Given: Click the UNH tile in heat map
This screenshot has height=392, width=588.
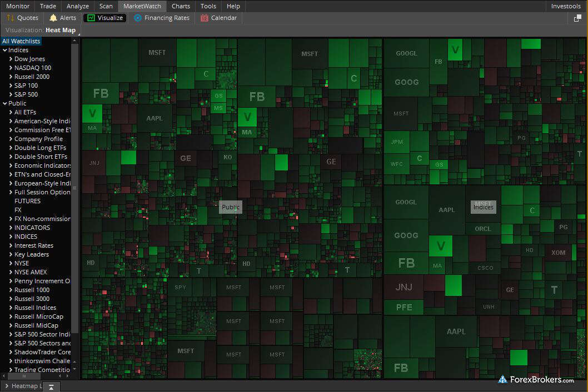Looking at the screenshot, I should pos(489,307).
